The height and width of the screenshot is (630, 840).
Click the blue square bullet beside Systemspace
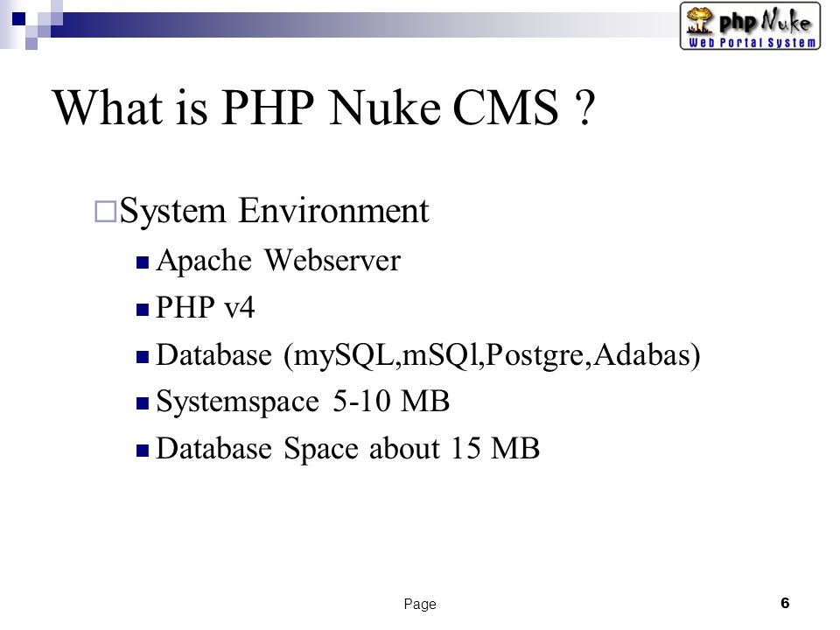pos(143,403)
